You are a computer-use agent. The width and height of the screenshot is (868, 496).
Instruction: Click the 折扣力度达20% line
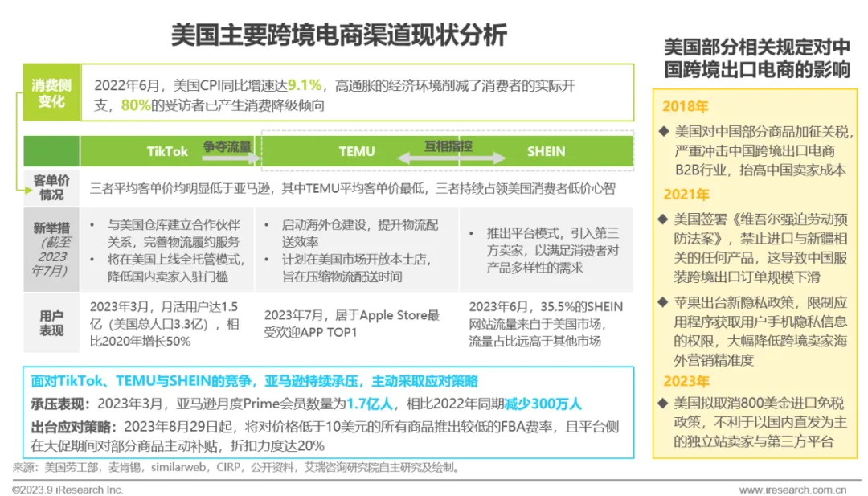(277, 445)
